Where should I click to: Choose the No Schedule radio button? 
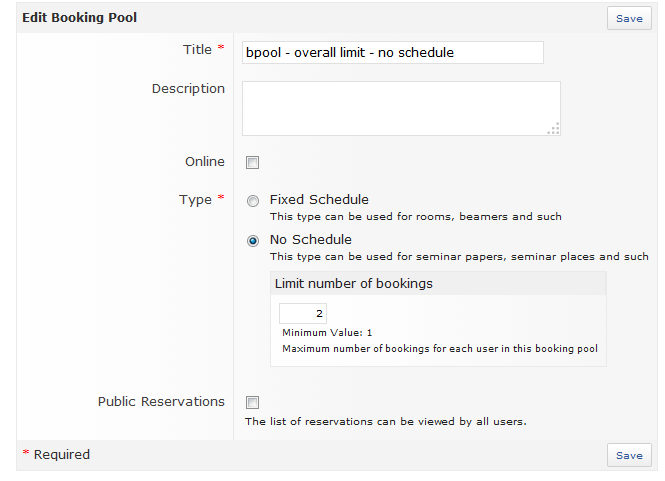253,241
